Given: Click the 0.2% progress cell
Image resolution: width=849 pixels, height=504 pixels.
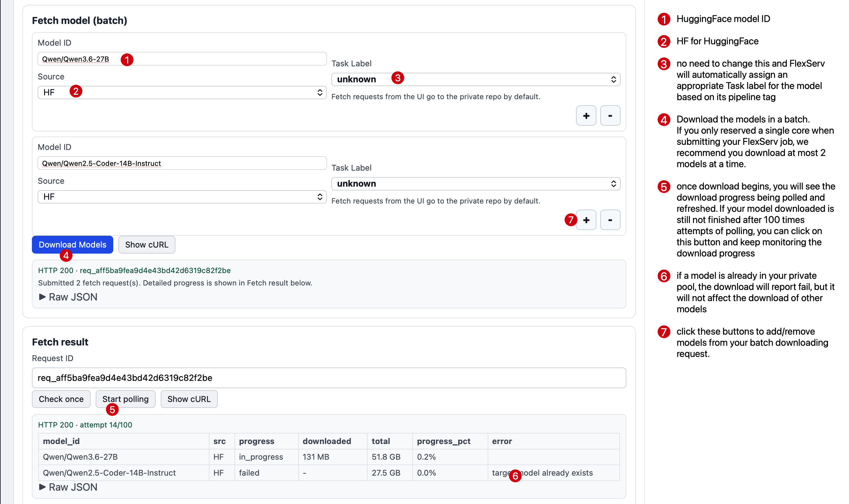Looking at the screenshot, I should [x=450, y=457].
